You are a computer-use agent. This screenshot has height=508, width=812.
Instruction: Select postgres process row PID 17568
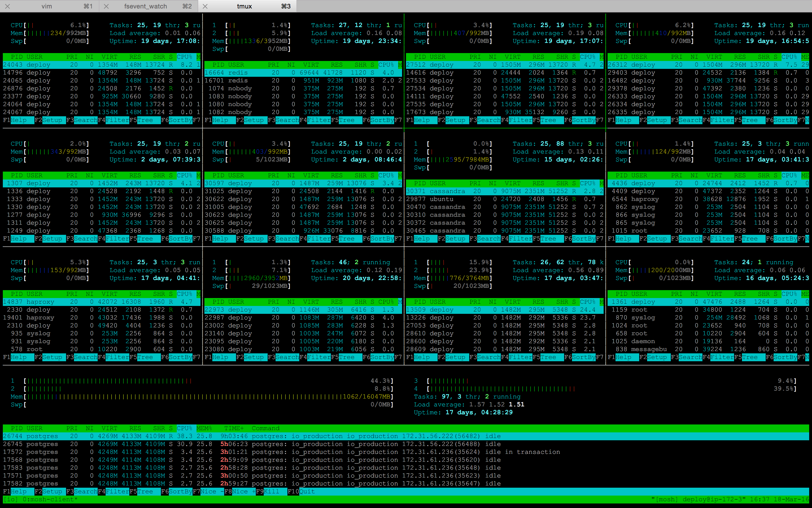point(406,460)
